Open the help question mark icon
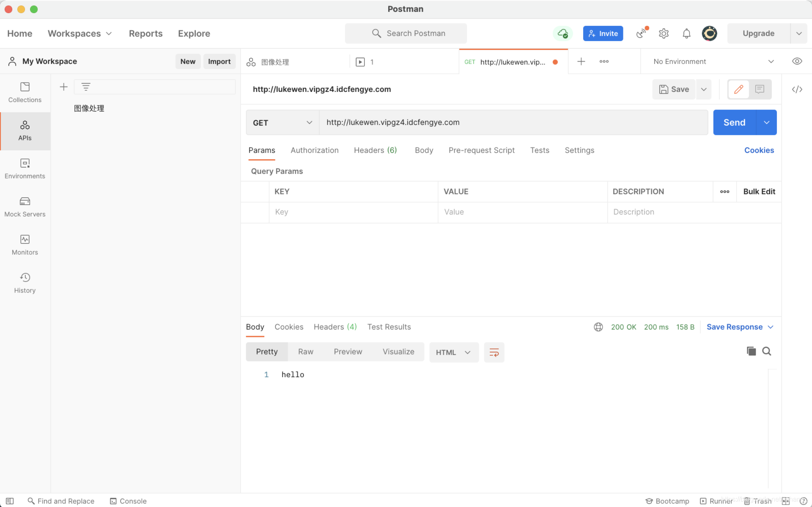 tap(804, 501)
